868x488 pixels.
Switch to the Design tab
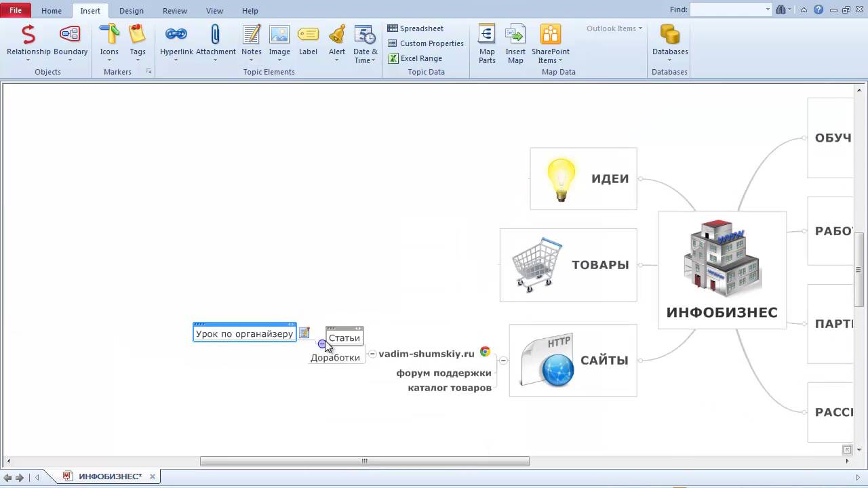click(x=132, y=11)
